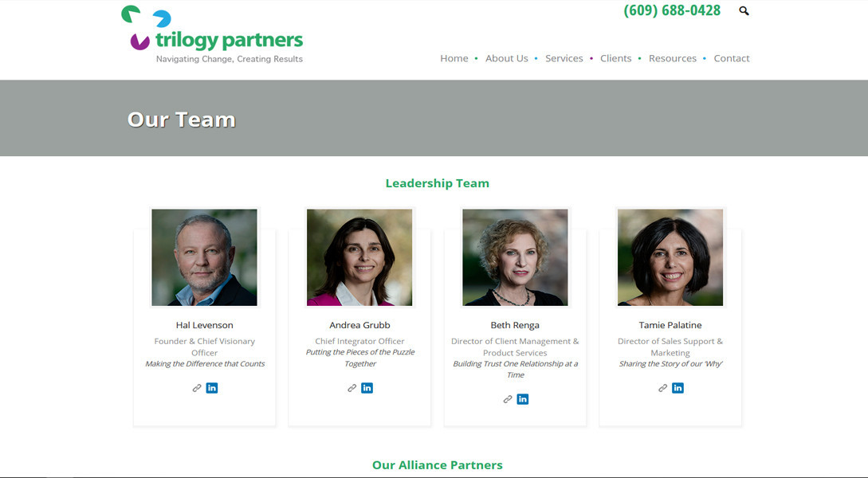Screen dimensions: 868x478
Task: Open the About Us menu
Action: [507, 58]
